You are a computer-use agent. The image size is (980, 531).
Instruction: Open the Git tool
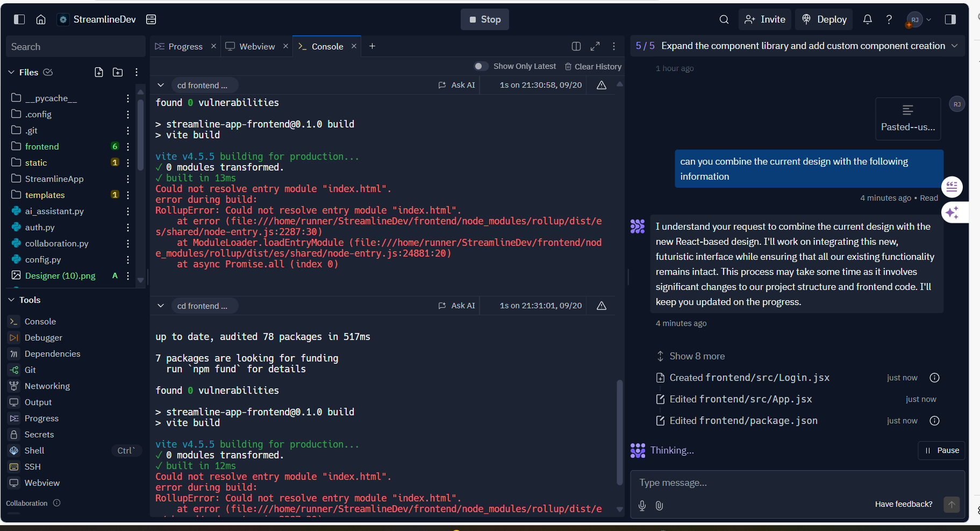coord(30,370)
